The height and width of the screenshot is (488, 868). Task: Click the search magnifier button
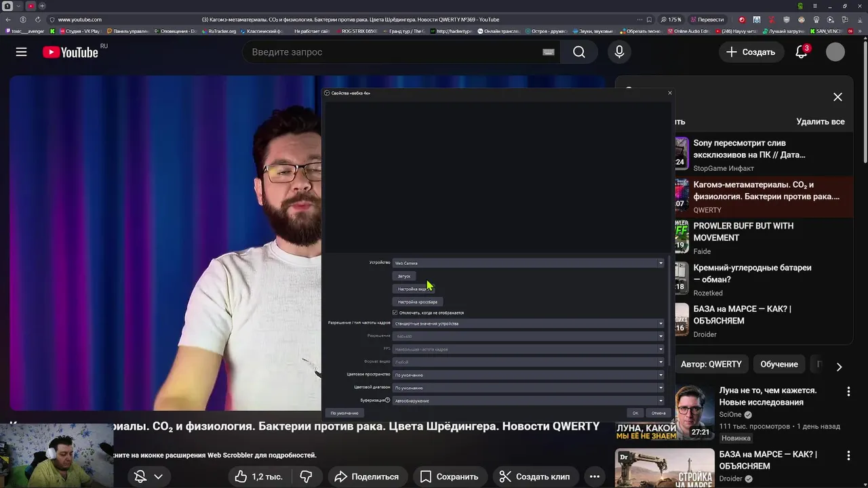pyautogui.click(x=579, y=52)
